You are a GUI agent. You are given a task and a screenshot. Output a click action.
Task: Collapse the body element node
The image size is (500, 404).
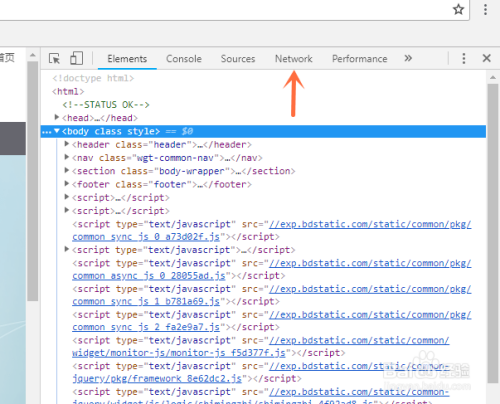57,131
